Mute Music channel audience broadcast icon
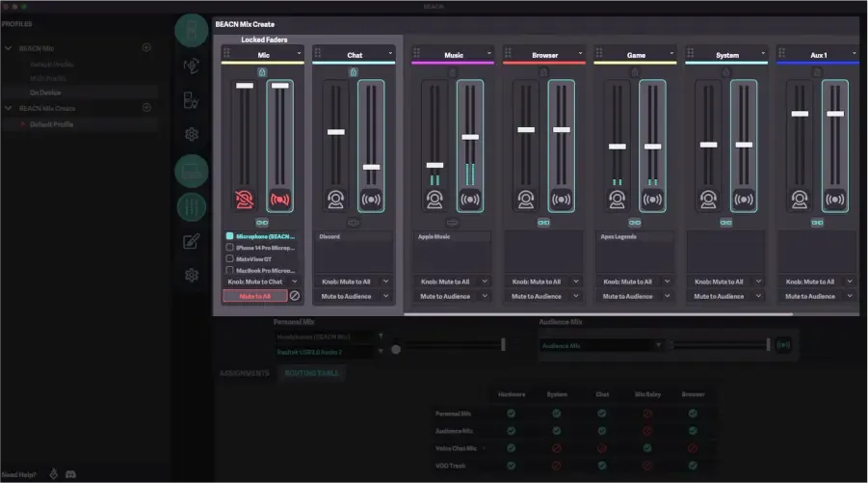The width and height of the screenshot is (868, 483). 470,200
